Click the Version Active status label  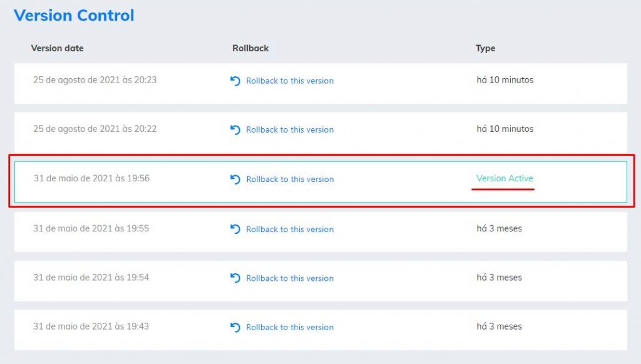point(505,178)
